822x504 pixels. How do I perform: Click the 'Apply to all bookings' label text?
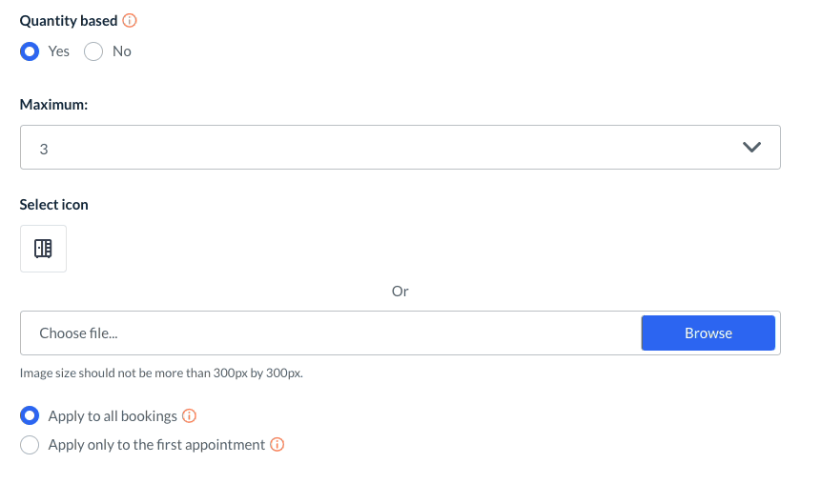[113, 416]
